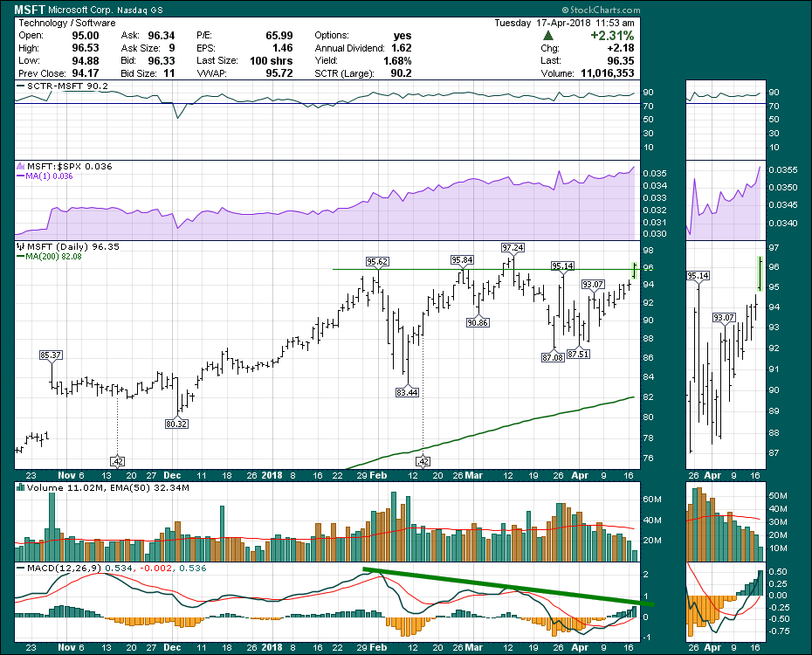812x655 pixels.
Task: Click the volume bars icon beside Volume 11.02M
Action: point(21,487)
